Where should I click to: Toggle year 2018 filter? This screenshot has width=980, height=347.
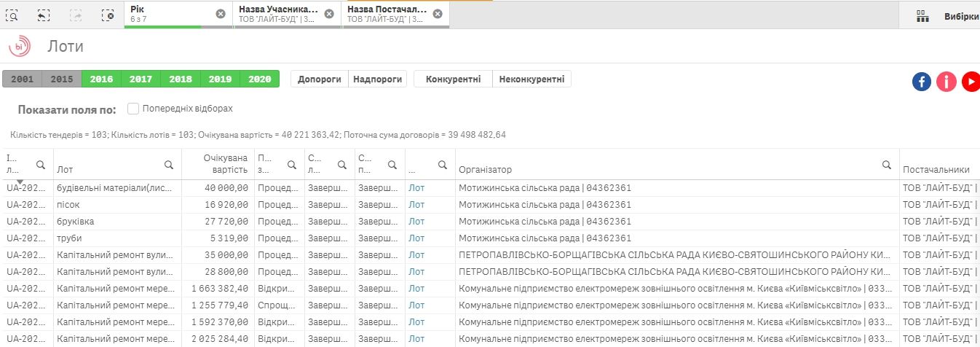(x=181, y=79)
